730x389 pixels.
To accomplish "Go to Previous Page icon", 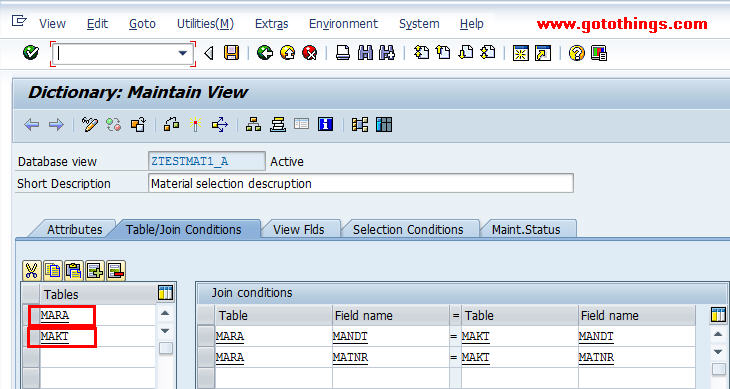I will pyautogui.click(x=443, y=53).
